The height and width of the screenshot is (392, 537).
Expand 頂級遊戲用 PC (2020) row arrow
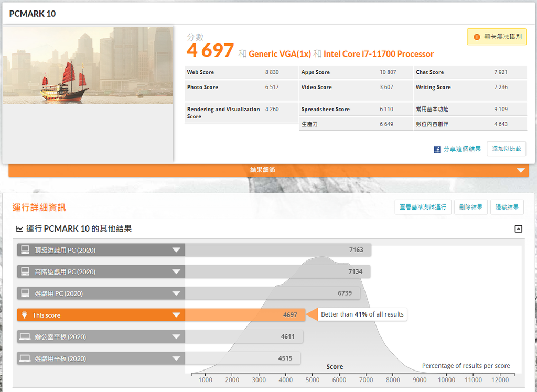pos(176,250)
